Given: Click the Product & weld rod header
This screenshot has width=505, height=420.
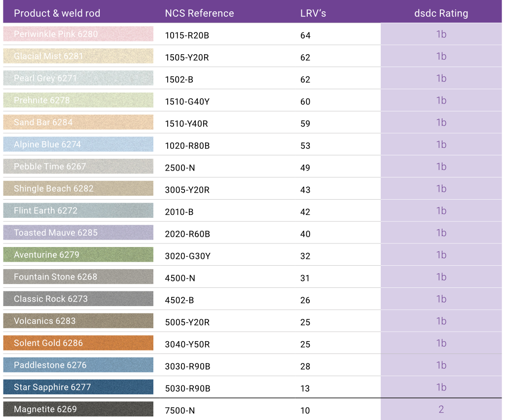Looking at the screenshot, I should (57, 13).
